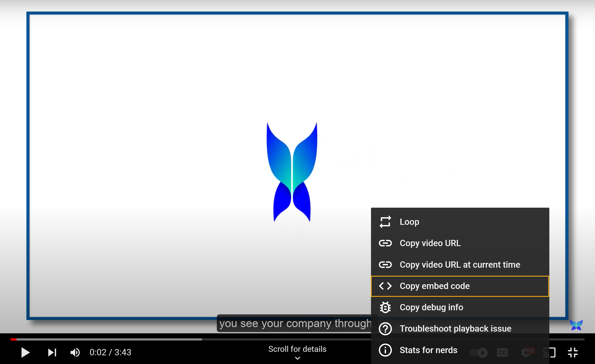Screen dimensions: 595x364
Task: Click the Cast to TV icon
Action: tap(552, 352)
